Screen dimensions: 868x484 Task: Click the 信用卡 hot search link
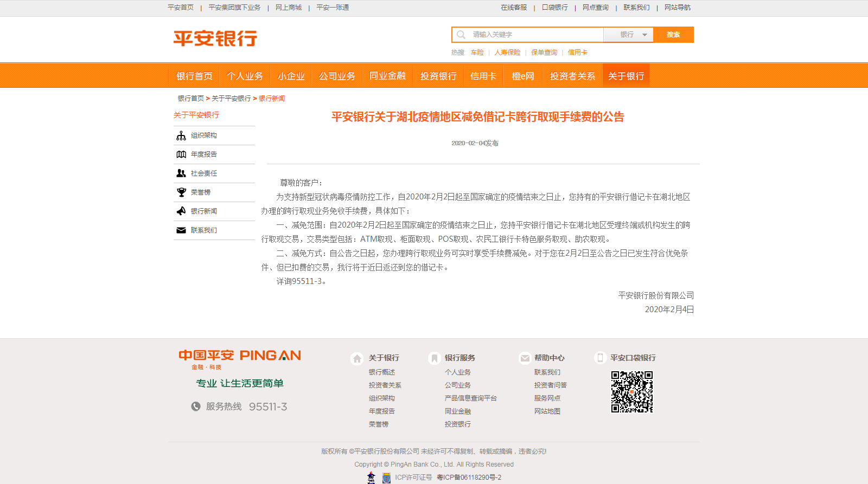pyautogui.click(x=578, y=53)
